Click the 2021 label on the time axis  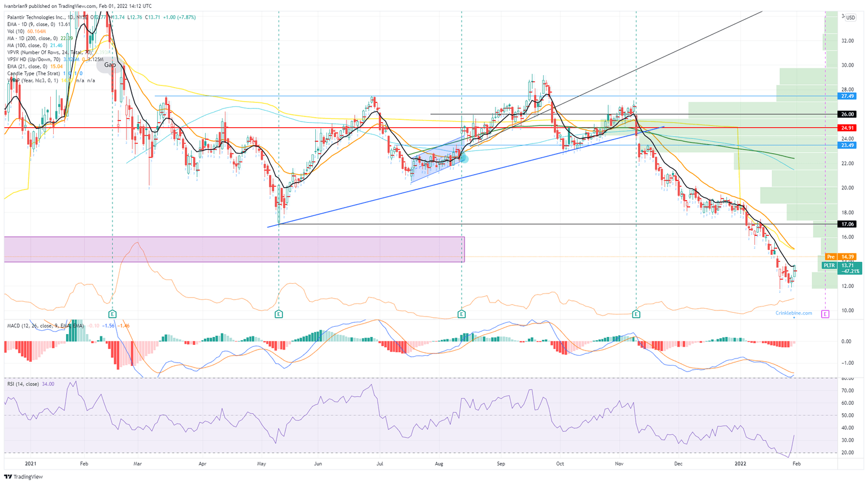coord(30,464)
